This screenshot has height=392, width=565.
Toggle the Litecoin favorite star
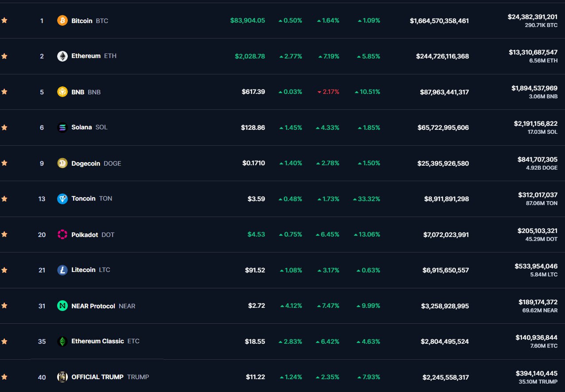(x=4, y=270)
